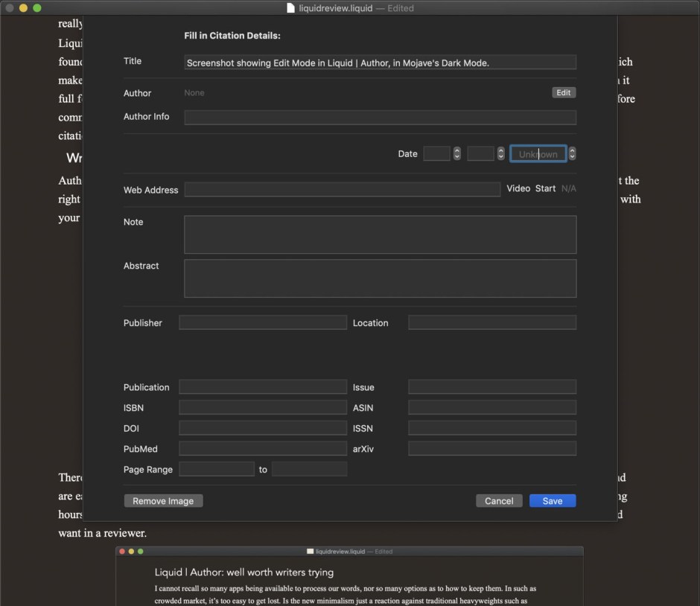Click the Note text area

(x=380, y=235)
